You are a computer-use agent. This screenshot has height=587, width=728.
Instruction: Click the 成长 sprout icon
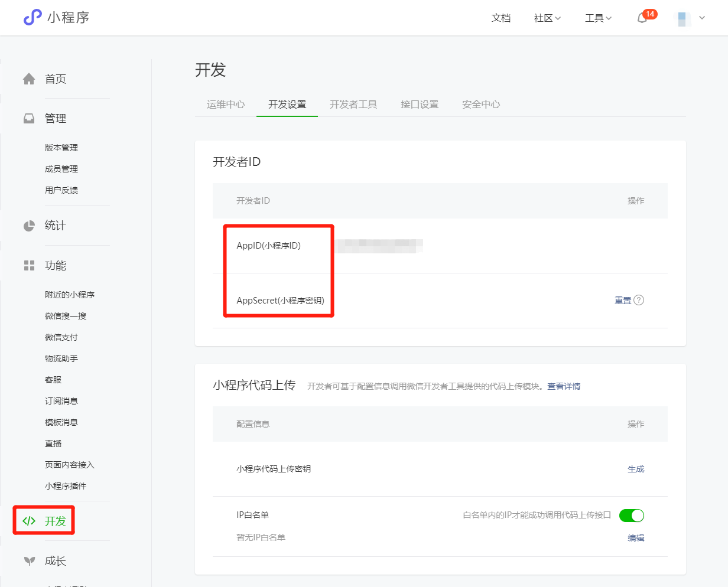[29, 561]
